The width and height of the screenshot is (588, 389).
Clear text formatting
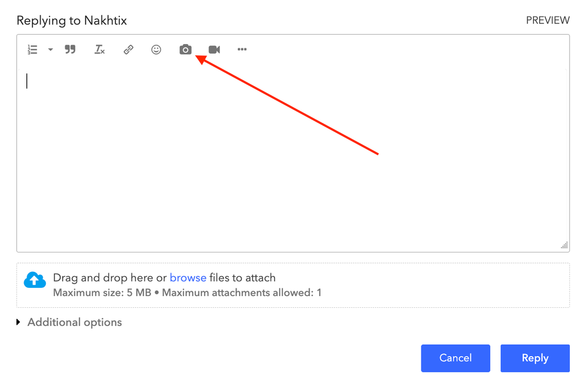click(x=99, y=50)
